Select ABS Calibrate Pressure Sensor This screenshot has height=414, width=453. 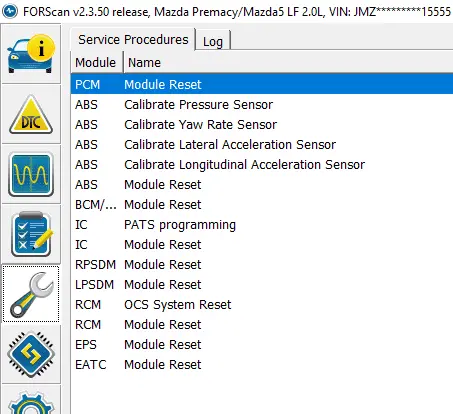tap(262, 104)
